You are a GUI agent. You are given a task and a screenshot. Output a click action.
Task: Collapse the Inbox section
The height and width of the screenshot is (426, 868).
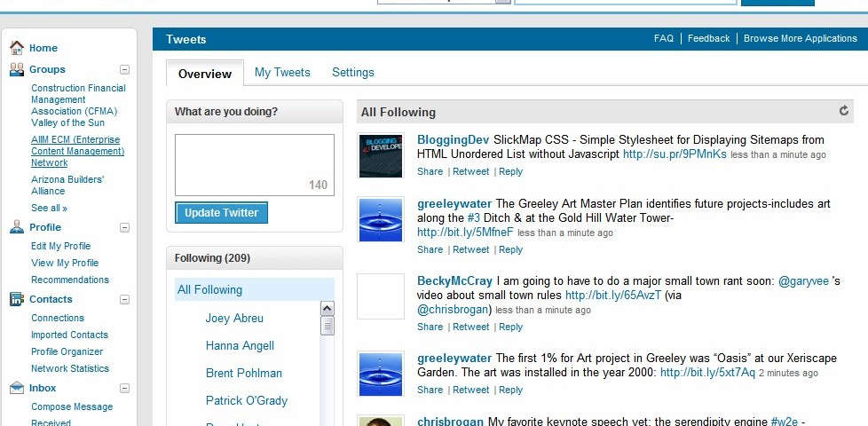(x=124, y=389)
